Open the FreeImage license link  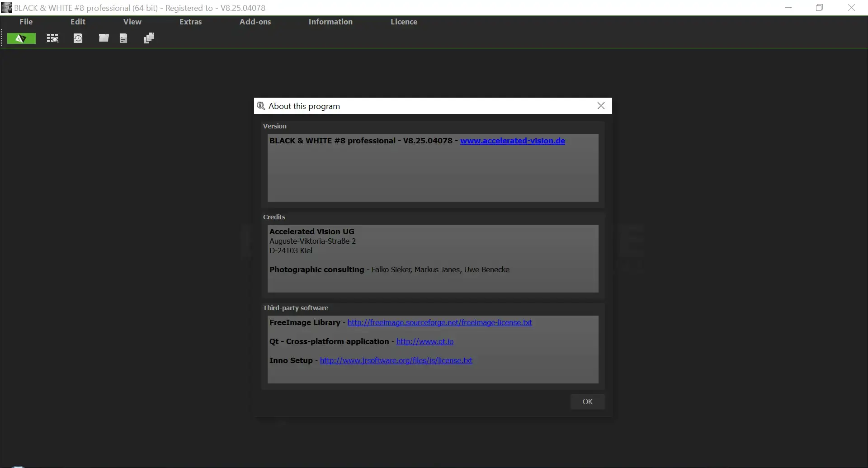point(439,322)
